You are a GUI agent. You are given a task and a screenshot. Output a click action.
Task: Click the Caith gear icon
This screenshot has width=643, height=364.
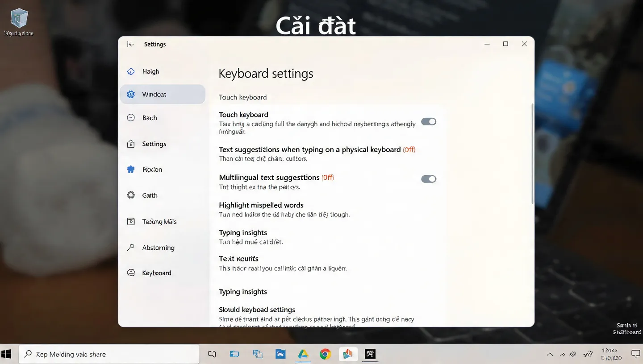(131, 195)
